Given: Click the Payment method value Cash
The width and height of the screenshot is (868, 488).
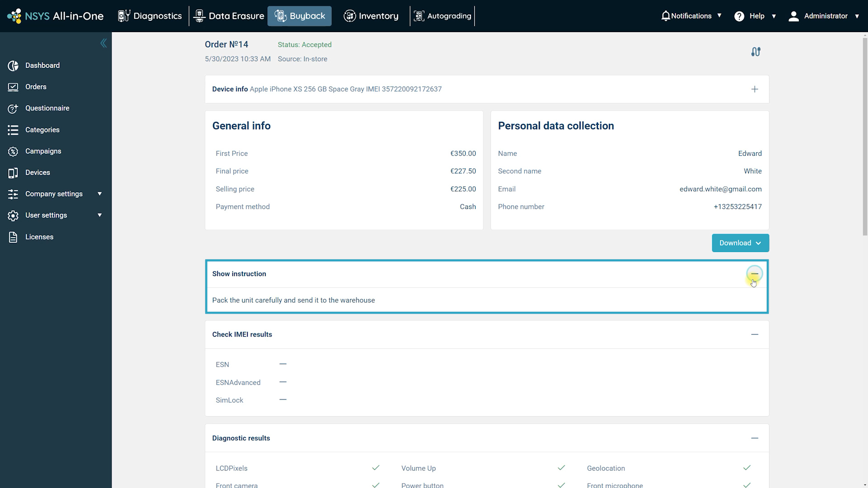Looking at the screenshot, I should point(467,206).
